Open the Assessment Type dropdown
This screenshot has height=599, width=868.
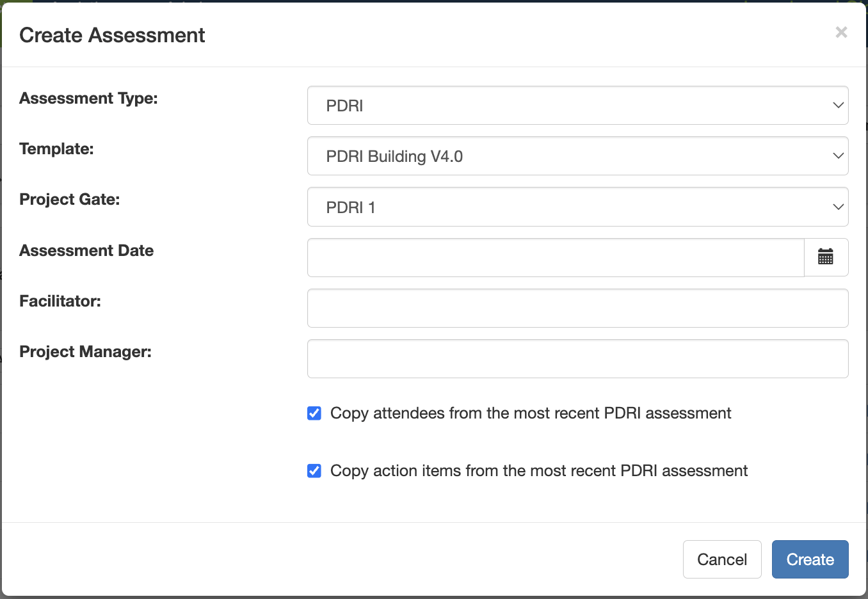[577, 106]
